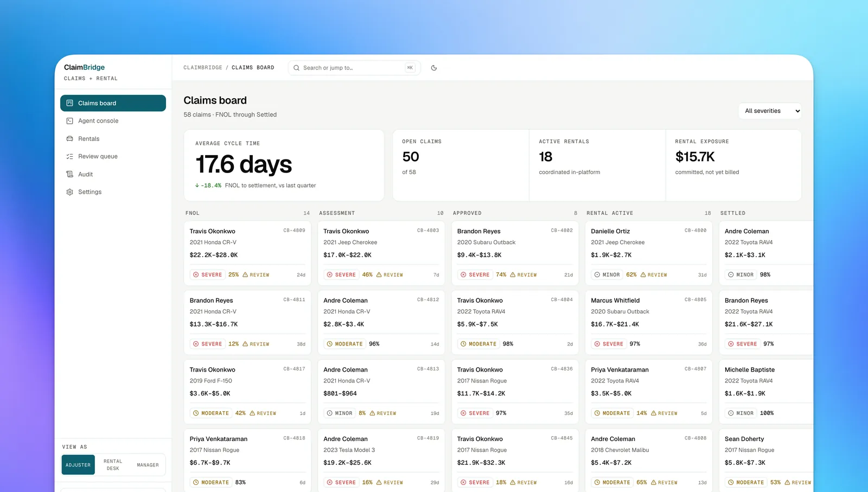868x492 pixels.
Task: Click minor icon on card CB-4800
Action: pyautogui.click(x=597, y=275)
